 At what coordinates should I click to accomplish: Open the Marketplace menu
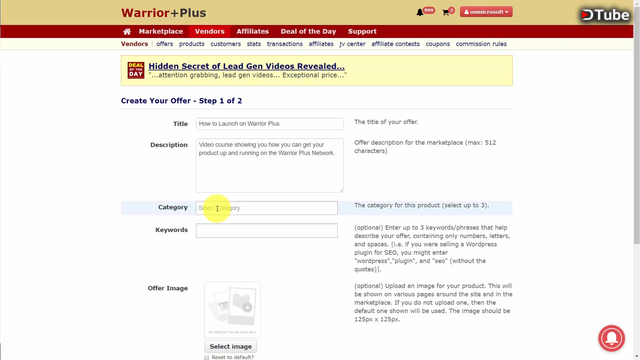(161, 31)
